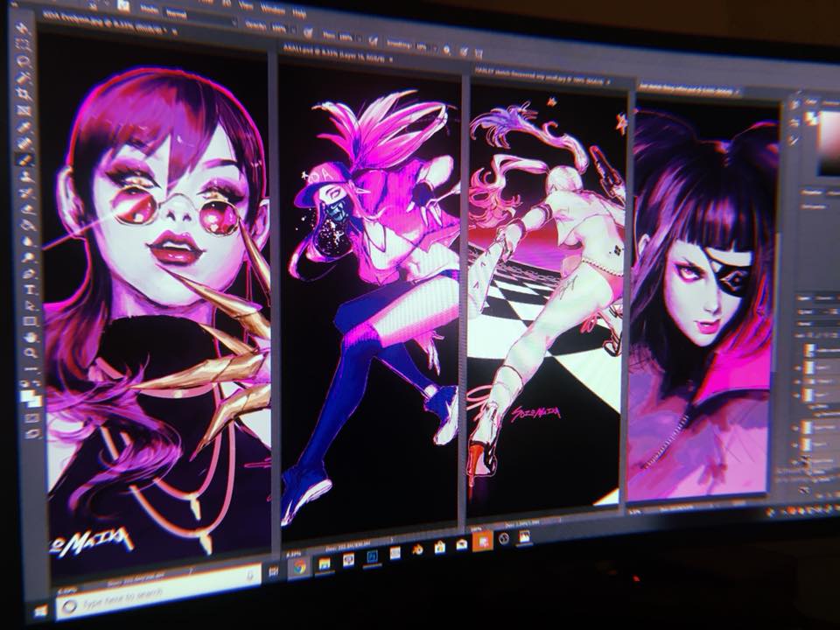Toggle Quick Mask mode
840x630 pixels.
click(32, 418)
